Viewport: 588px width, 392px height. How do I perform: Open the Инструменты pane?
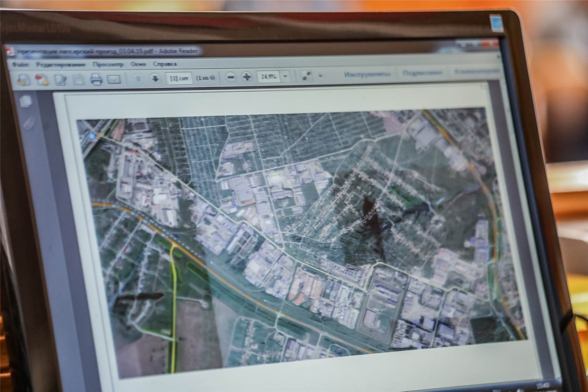pyautogui.click(x=367, y=74)
